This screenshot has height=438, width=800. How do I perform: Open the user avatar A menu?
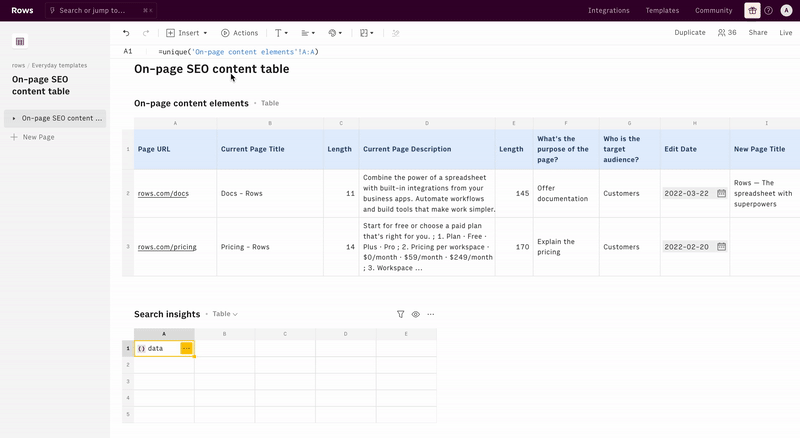[x=786, y=10]
